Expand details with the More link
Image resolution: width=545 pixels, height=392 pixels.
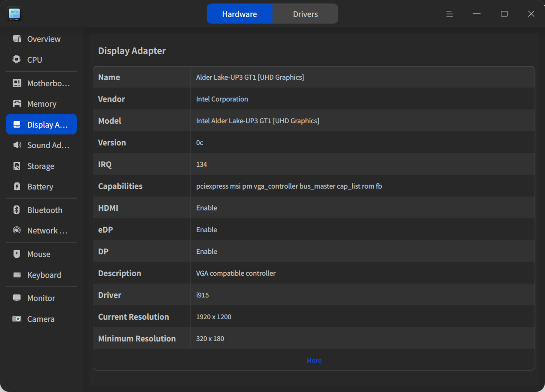point(314,360)
